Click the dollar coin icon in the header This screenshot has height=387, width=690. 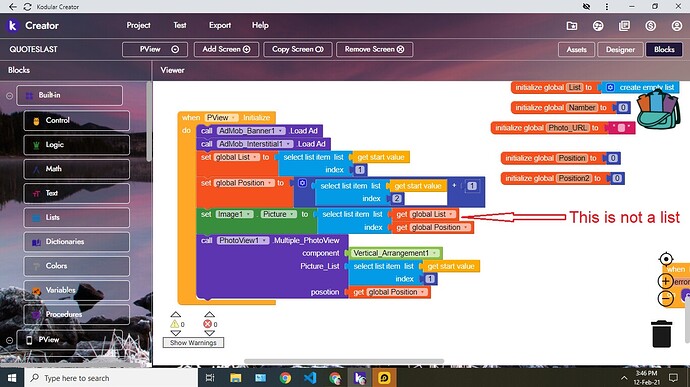click(650, 26)
